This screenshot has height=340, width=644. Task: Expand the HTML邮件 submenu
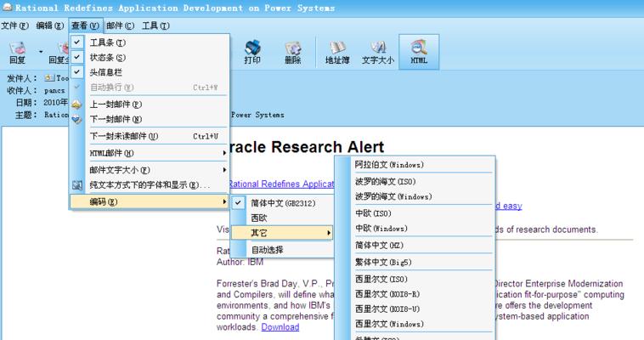(x=149, y=153)
